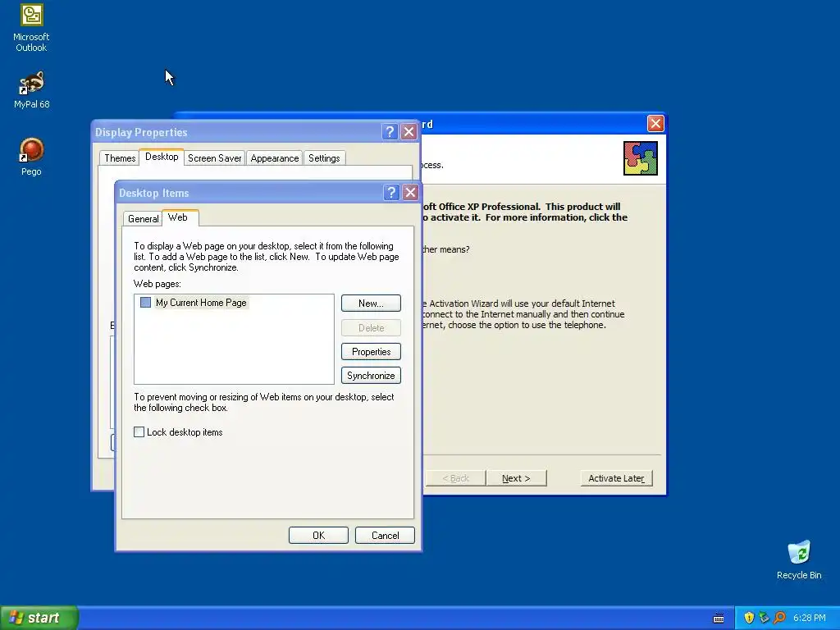Click the New... button

pos(371,304)
